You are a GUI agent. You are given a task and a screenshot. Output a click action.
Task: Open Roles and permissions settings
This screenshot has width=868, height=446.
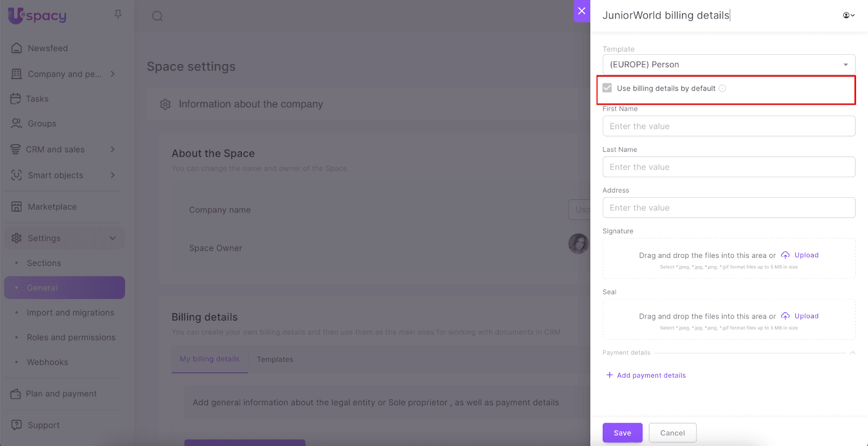click(71, 337)
